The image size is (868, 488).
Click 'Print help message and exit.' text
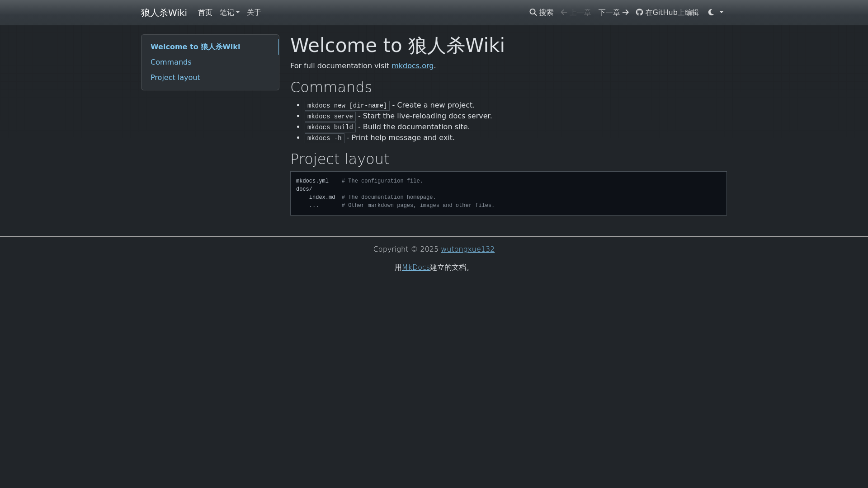[x=403, y=138]
